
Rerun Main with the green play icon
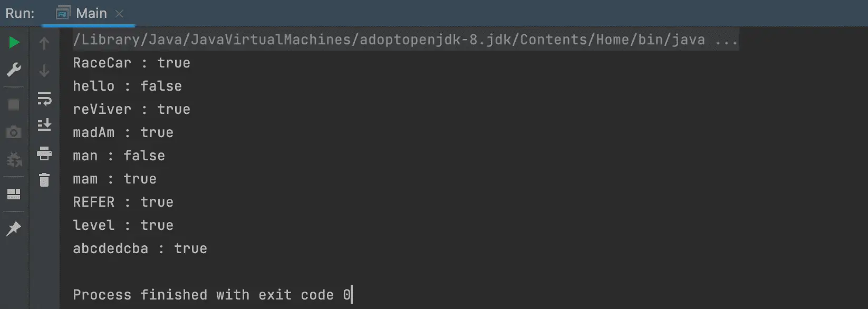click(x=14, y=42)
